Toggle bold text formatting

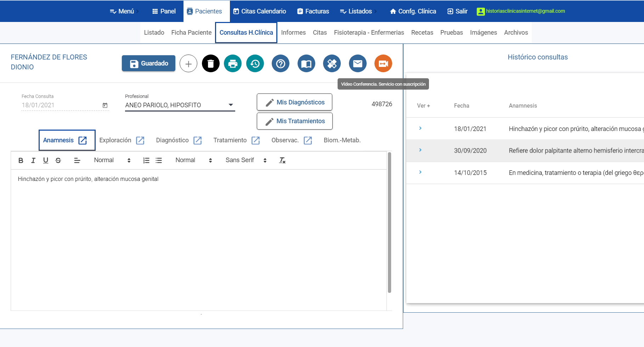pyautogui.click(x=21, y=160)
